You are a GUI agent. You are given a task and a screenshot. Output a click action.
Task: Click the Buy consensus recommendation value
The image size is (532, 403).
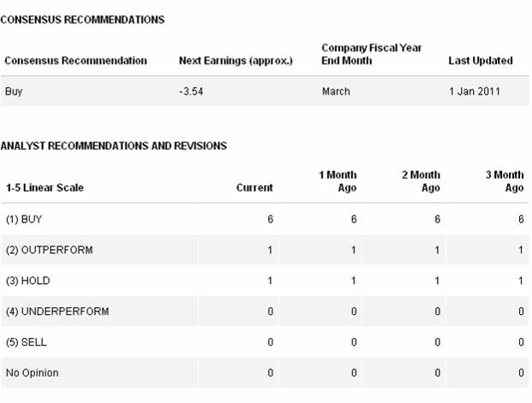click(14, 92)
